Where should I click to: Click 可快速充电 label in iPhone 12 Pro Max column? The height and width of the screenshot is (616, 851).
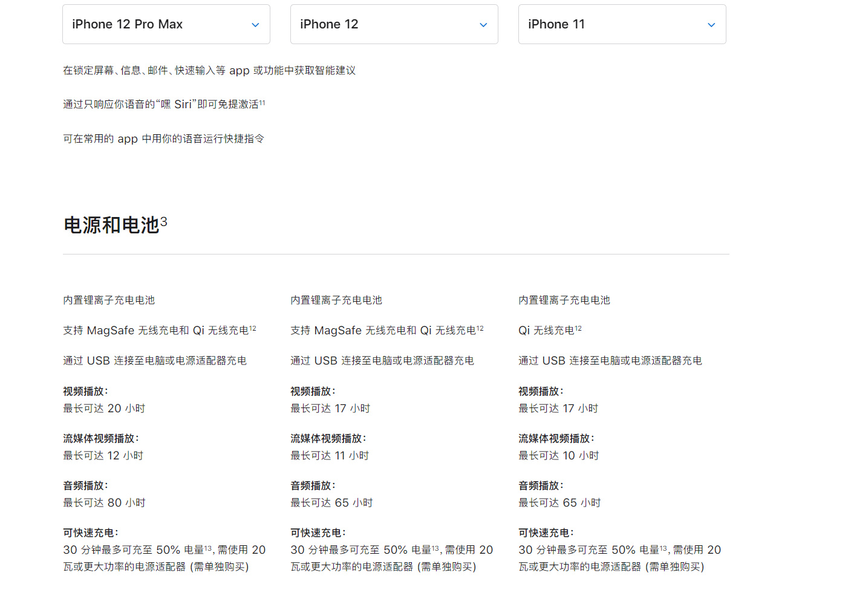(x=91, y=533)
